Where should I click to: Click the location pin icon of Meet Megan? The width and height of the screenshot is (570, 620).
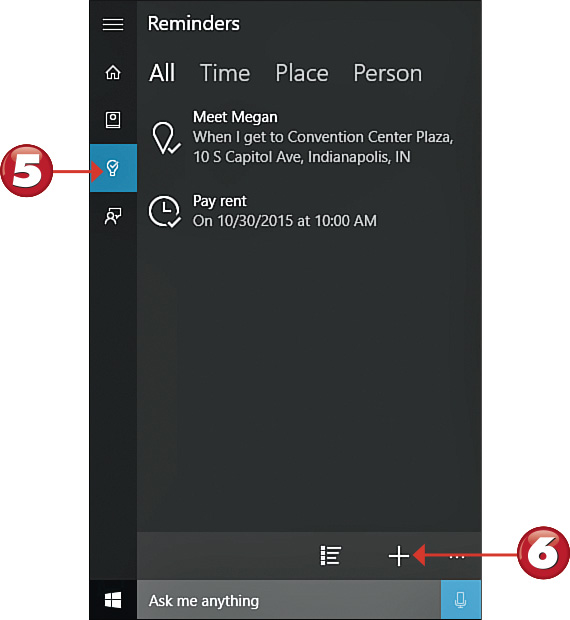click(165, 138)
